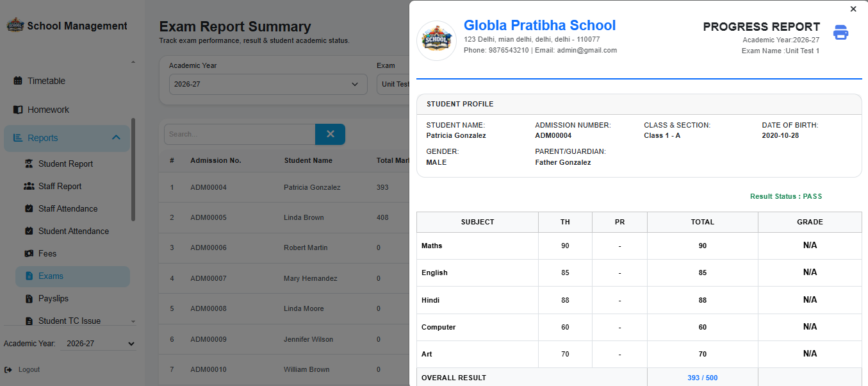Click the Staff Report people icon

click(x=29, y=186)
